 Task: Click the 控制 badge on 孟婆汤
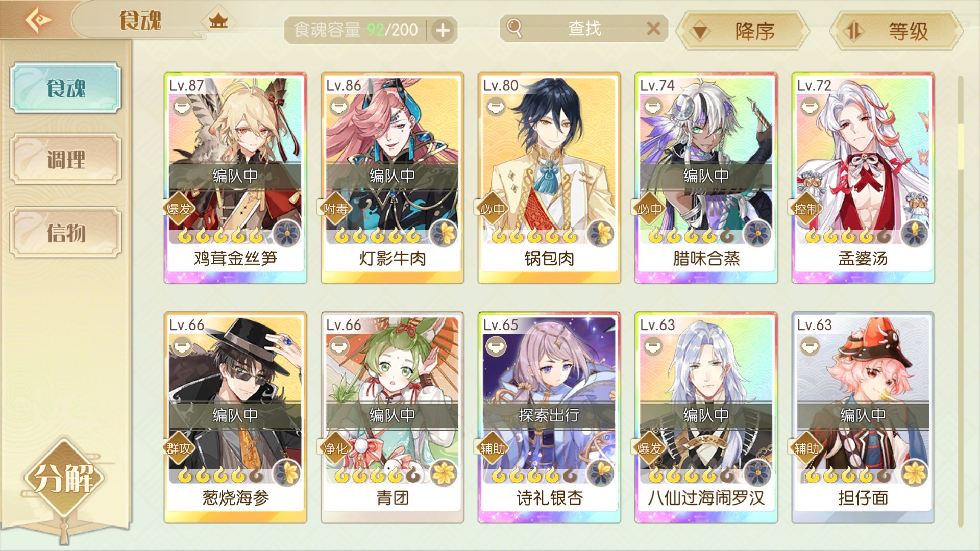[x=806, y=208]
